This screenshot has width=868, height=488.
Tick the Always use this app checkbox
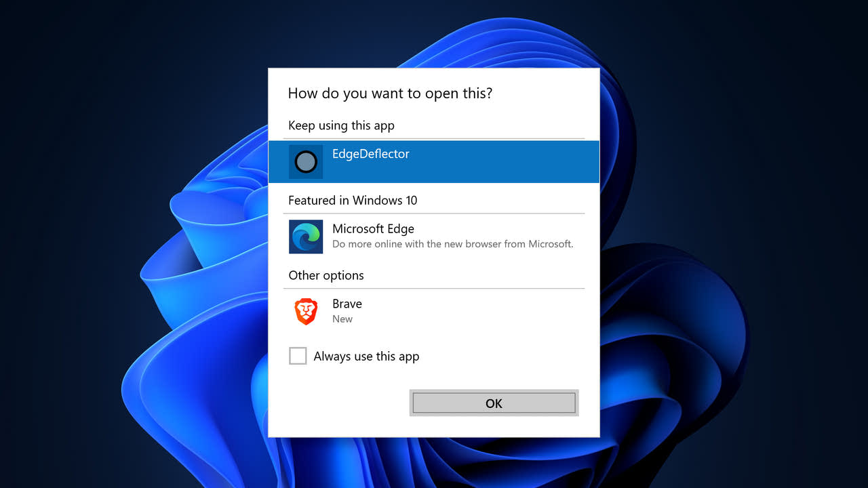[x=298, y=356]
